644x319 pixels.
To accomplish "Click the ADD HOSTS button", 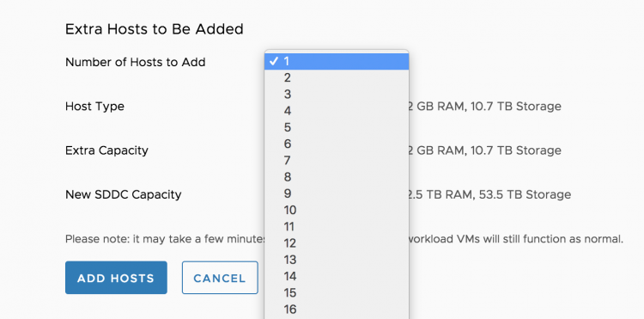I will coord(116,278).
